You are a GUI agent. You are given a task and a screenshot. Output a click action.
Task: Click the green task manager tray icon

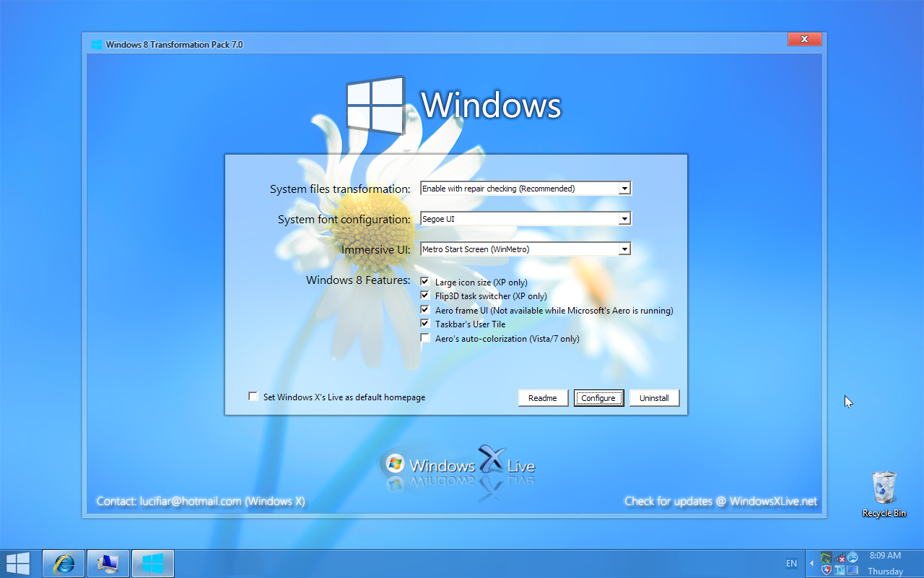tap(827, 558)
